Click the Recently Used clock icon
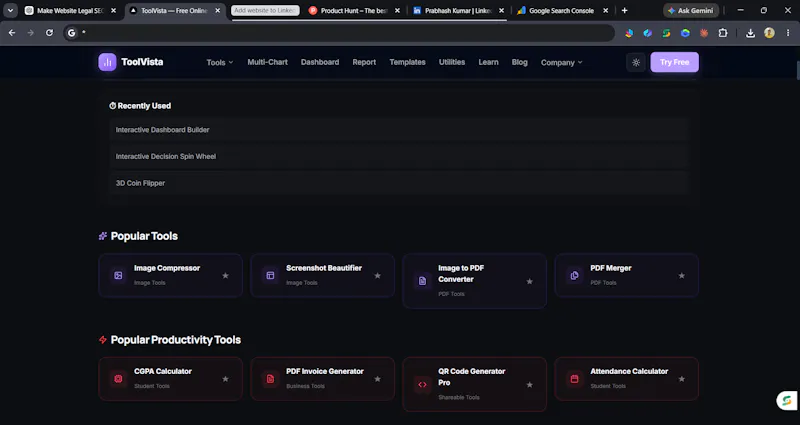 click(x=113, y=106)
